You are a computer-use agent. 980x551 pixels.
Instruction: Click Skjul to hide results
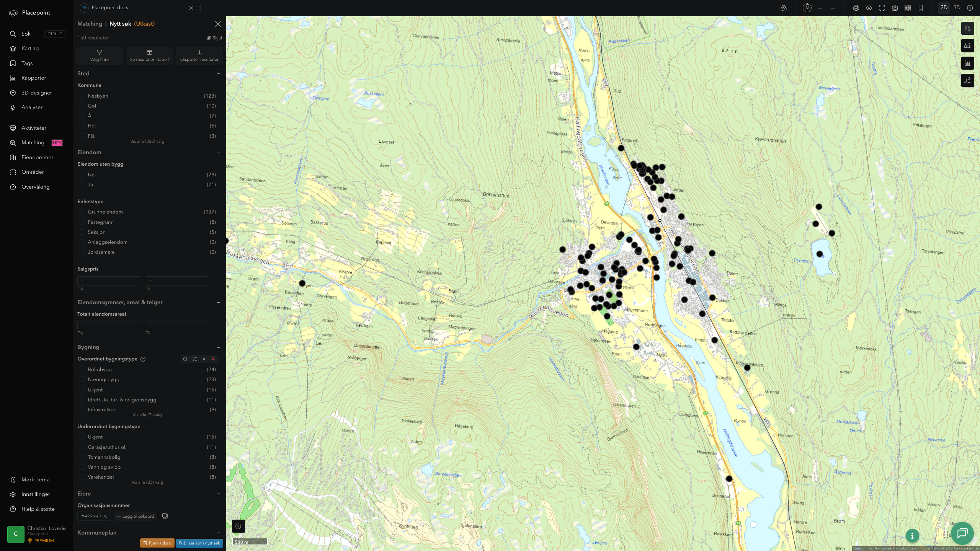pyautogui.click(x=214, y=38)
